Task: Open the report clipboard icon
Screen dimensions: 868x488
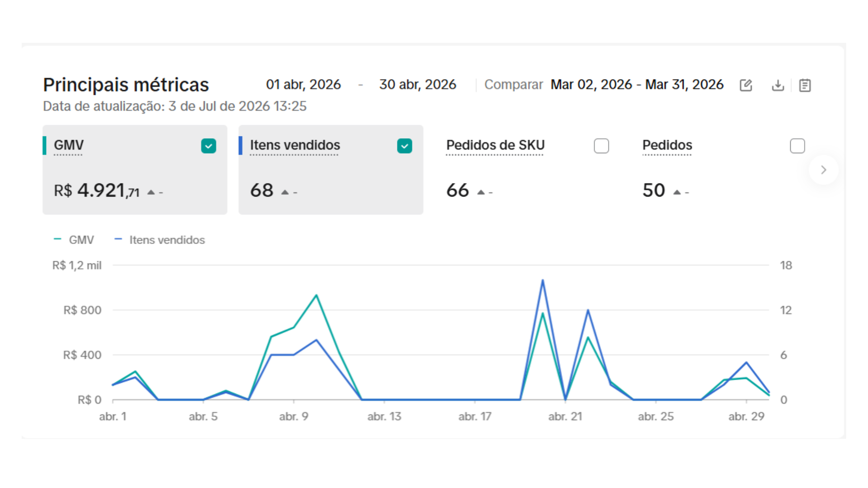Action: [805, 85]
